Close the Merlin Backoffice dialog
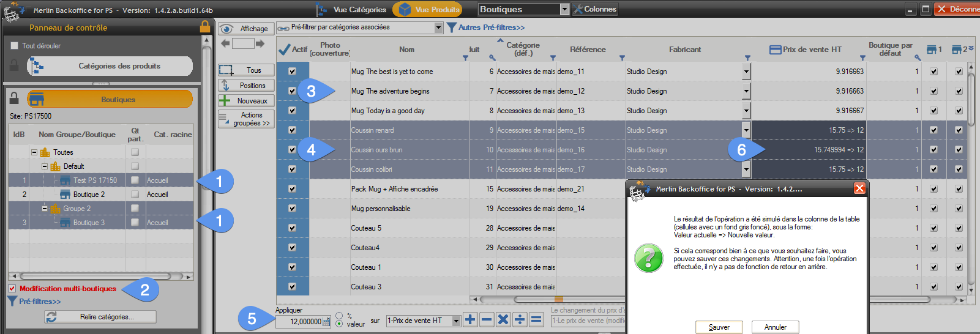This screenshot has height=334, width=980. point(859,188)
